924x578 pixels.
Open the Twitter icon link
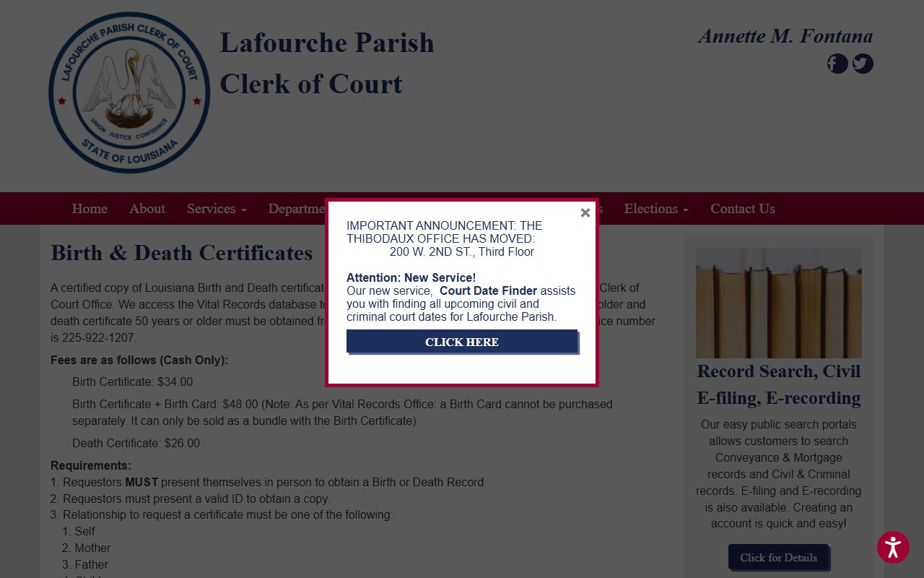point(863,64)
